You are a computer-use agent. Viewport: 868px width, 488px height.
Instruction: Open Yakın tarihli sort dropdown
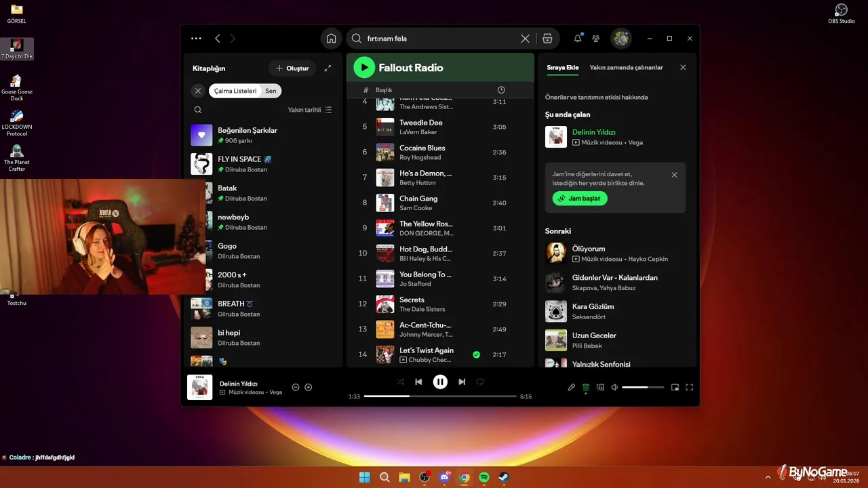(x=310, y=110)
